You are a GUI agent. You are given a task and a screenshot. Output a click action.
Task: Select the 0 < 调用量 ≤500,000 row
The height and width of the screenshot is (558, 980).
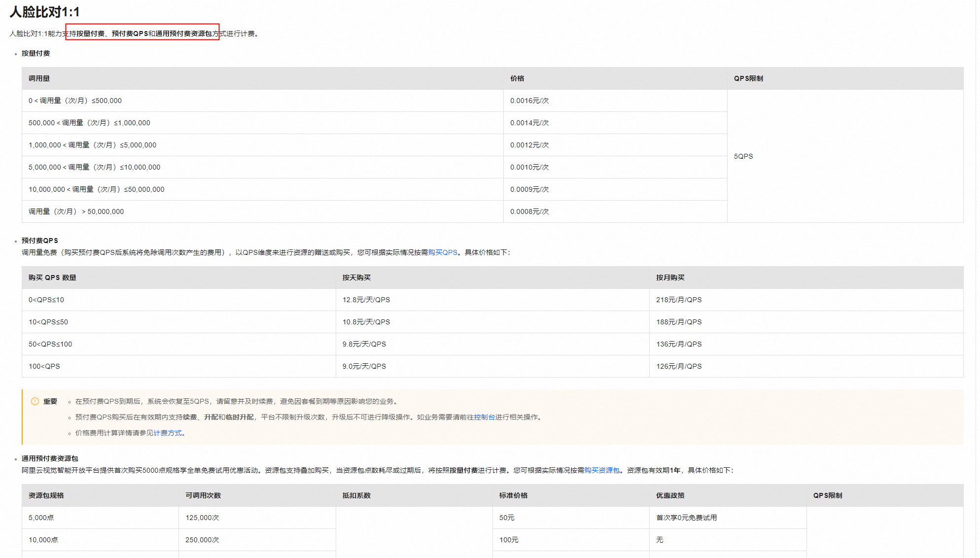(263, 101)
